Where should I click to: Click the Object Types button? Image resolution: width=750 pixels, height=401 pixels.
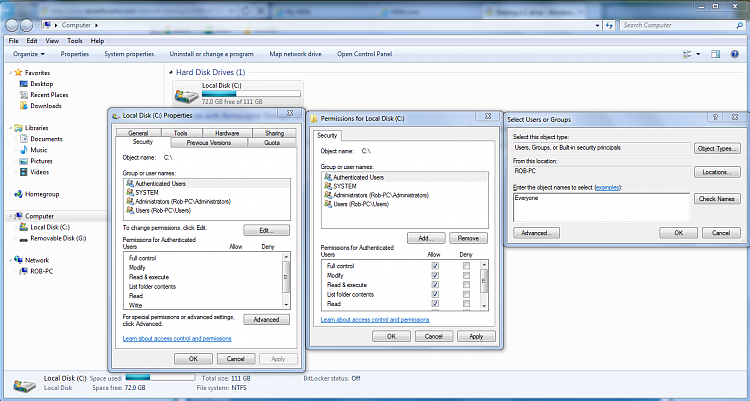coord(717,148)
